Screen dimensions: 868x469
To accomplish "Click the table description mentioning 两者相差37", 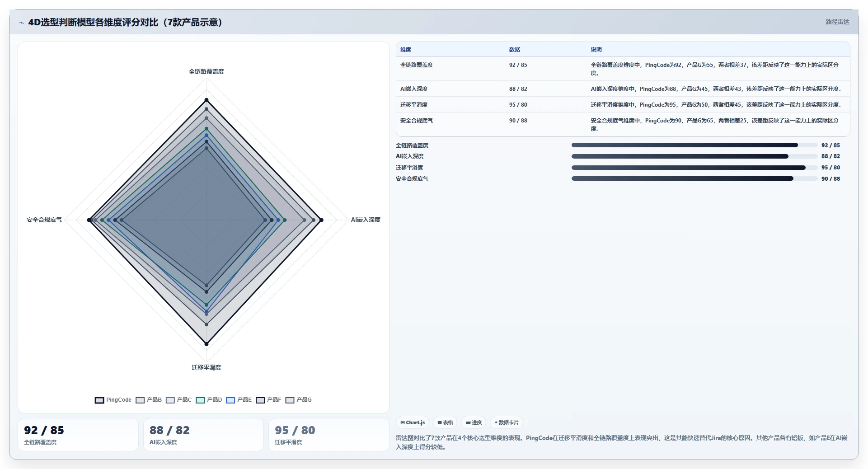I will pyautogui.click(x=715, y=69).
